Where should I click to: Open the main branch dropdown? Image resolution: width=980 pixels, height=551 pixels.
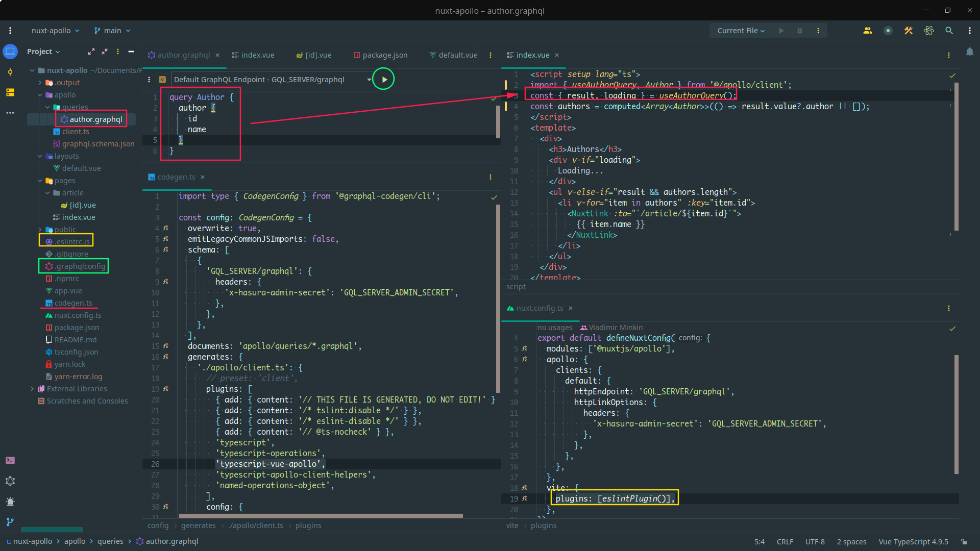(x=112, y=31)
